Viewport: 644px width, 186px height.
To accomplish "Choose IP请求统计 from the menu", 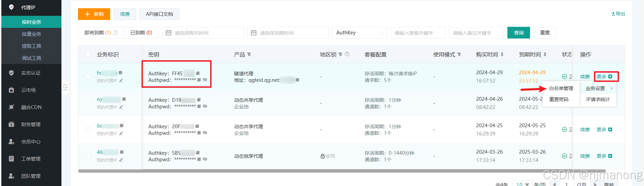I will 598,99.
